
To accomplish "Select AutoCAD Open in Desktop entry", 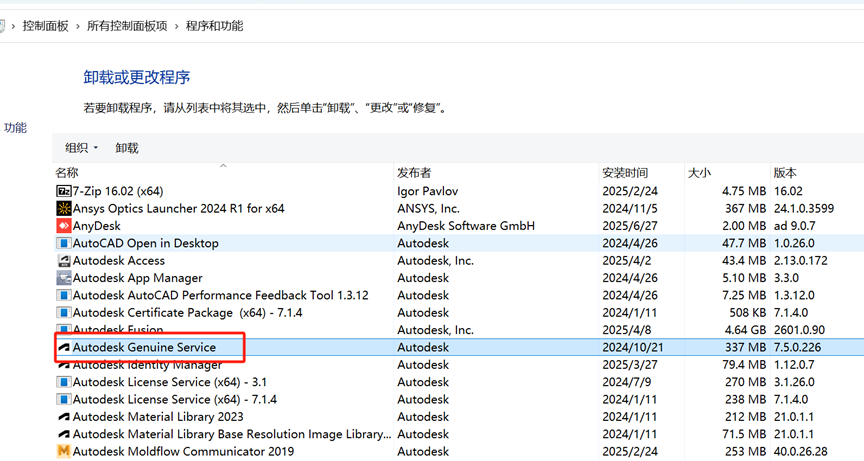I will pyautogui.click(x=145, y=243).
